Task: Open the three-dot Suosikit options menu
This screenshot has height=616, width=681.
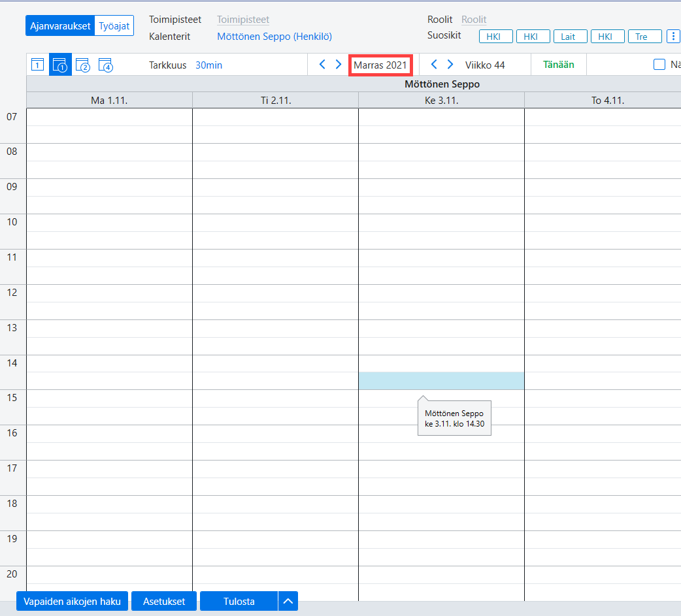Action: click(x=673, y=37)
